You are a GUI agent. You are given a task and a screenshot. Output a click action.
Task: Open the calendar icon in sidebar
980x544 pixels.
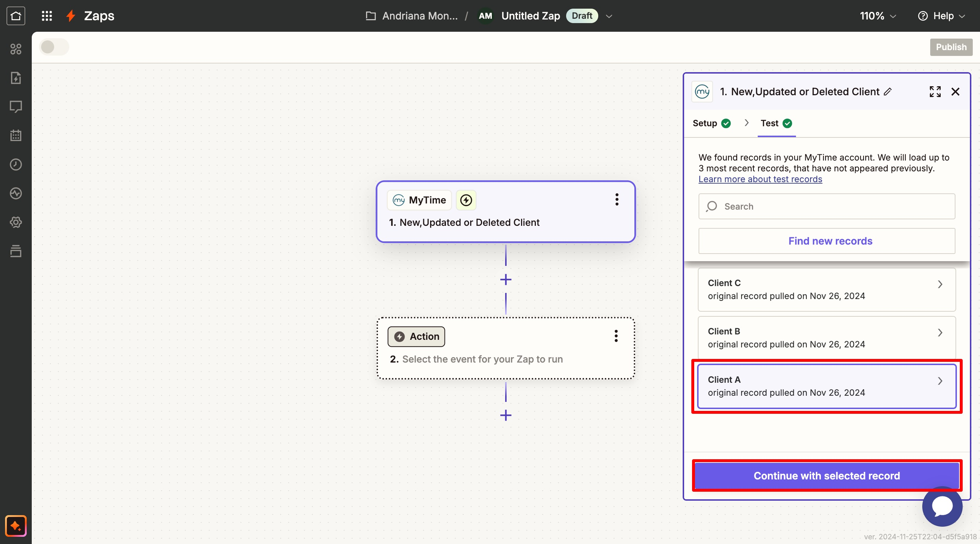pyautogui.click(x=16, y=135)
